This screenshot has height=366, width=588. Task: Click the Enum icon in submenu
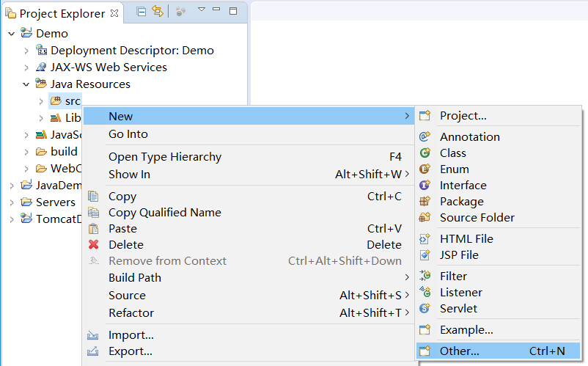425,169
